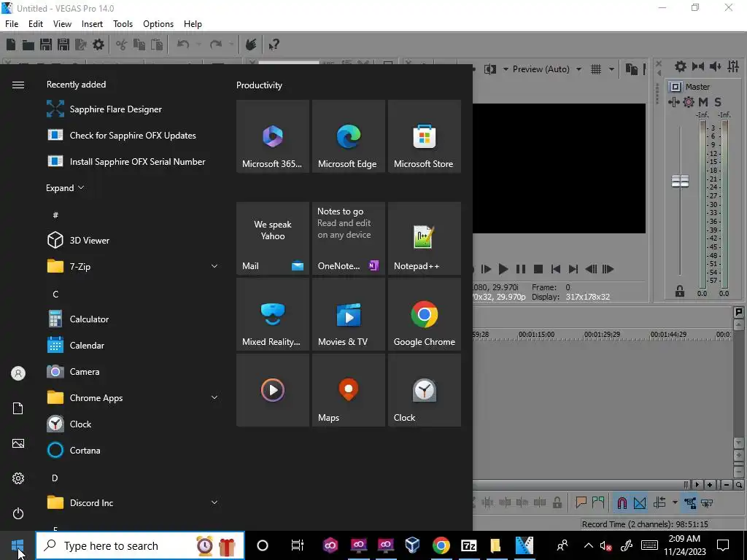Click the Power icon in Start
The height and width of the screenshot is (560, 747).
(x=18, y=513)
